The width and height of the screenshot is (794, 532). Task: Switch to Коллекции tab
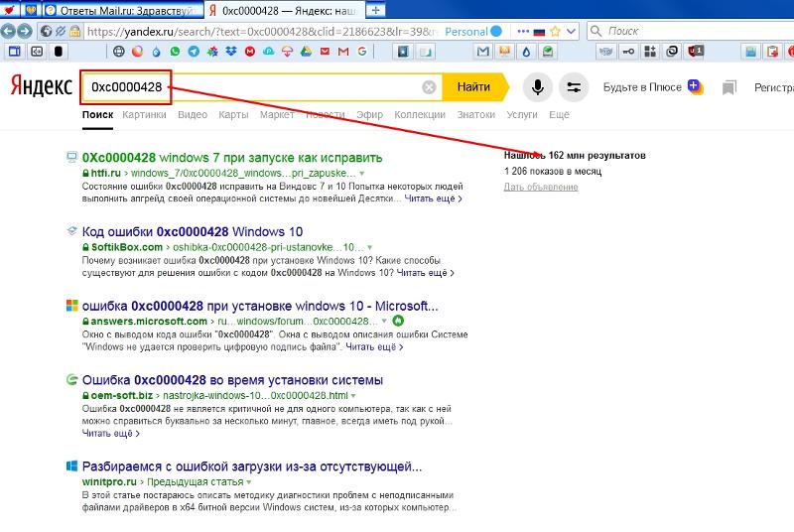point(420,114)
